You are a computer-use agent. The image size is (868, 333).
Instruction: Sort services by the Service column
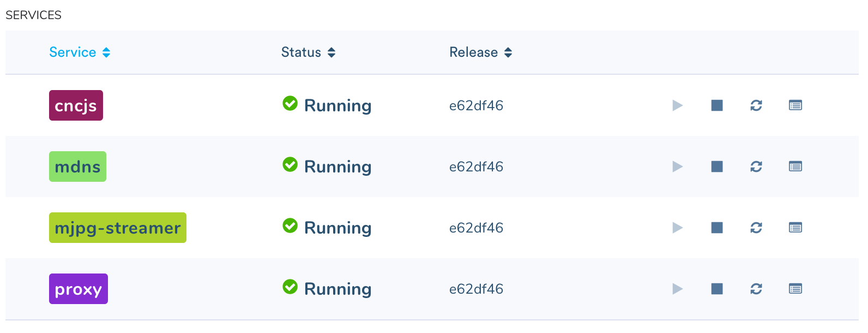pyautogui.click(x=80, y=52)
